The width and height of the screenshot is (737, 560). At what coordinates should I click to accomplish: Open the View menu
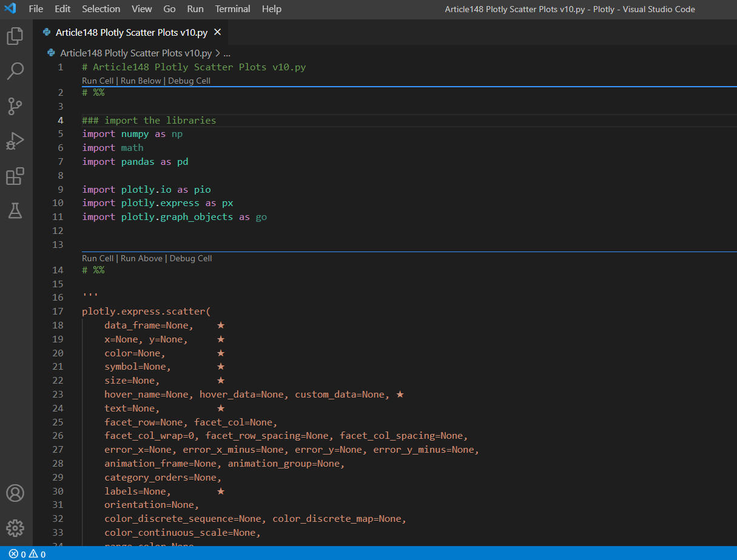[x=142, y=9]
